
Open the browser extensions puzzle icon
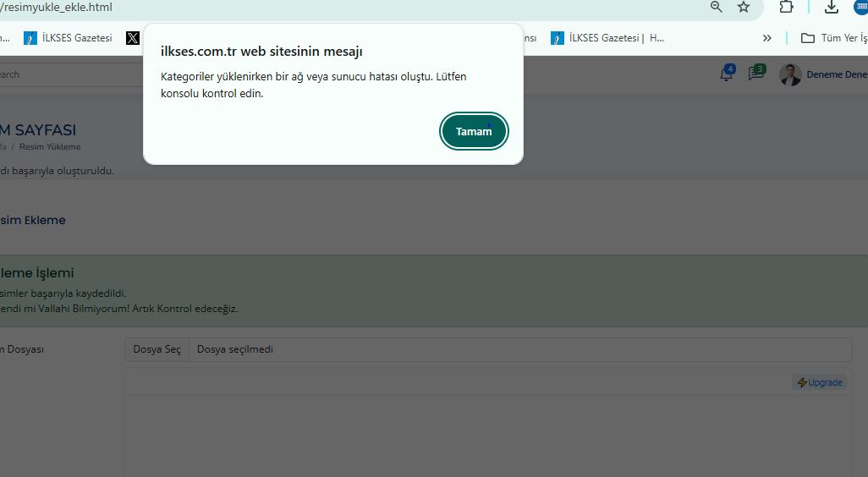pyautogui.click(x=786, y=8)
